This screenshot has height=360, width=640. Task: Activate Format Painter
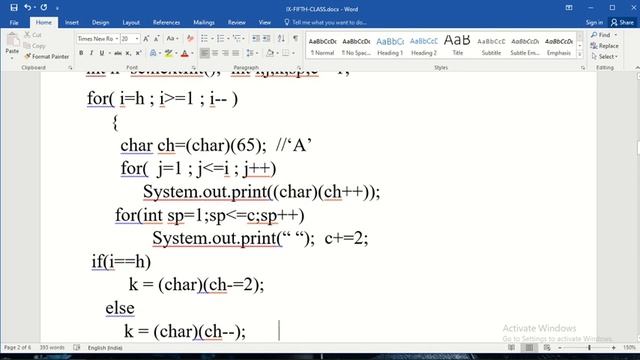(47, 56)
